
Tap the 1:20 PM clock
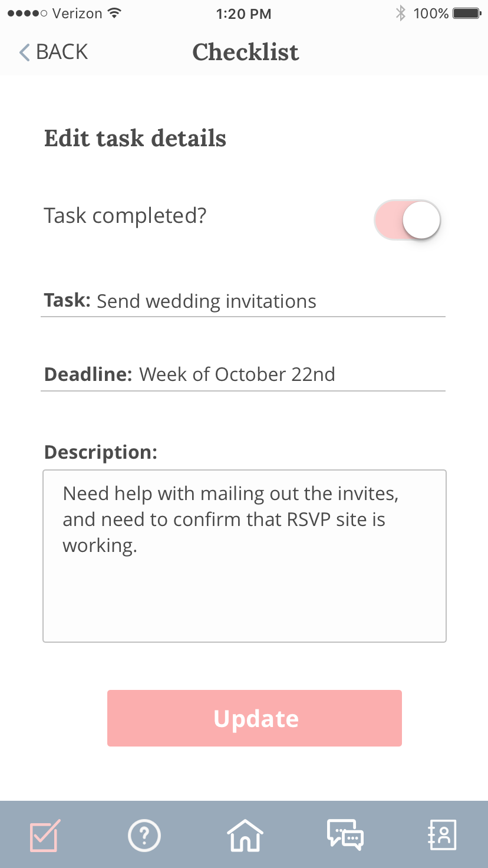244,14
